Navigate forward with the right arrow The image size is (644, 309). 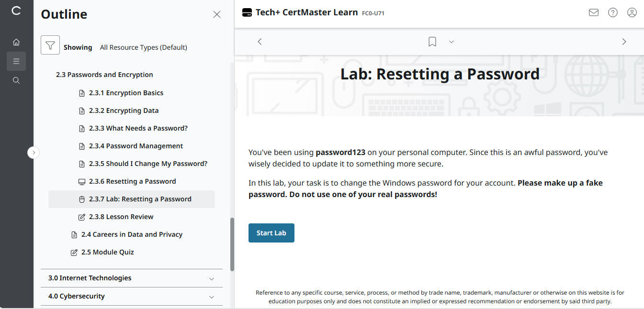point(624,42)
